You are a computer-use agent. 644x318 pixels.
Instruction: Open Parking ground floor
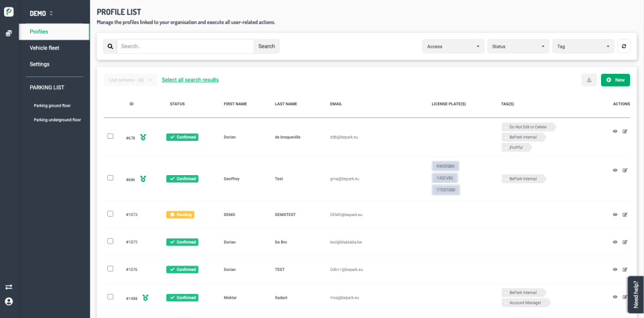coord(52,105)
